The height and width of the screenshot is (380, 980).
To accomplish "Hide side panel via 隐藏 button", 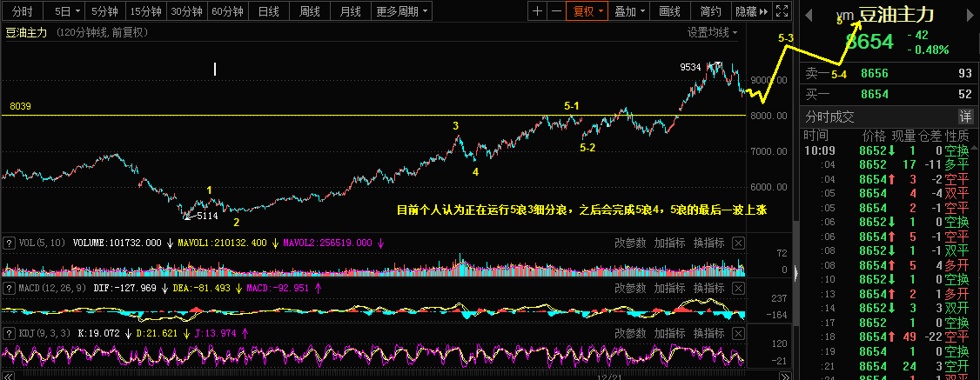I will pyautogui.click(x=753, y=11).
